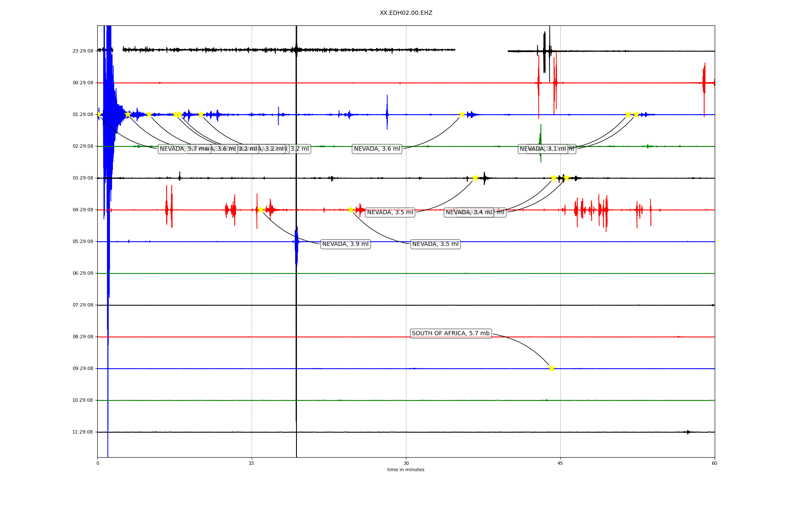Screen dimensions: 812x508
Task: Click the star connected to NEVADA, 3.9 ml
Action: point(261,210)
